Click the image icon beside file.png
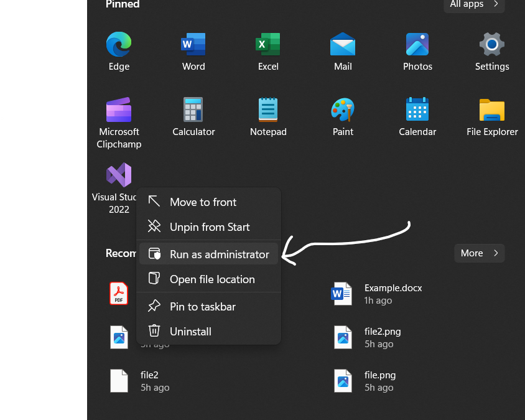Viewport: 525px width, 420px height. [343, 381]
